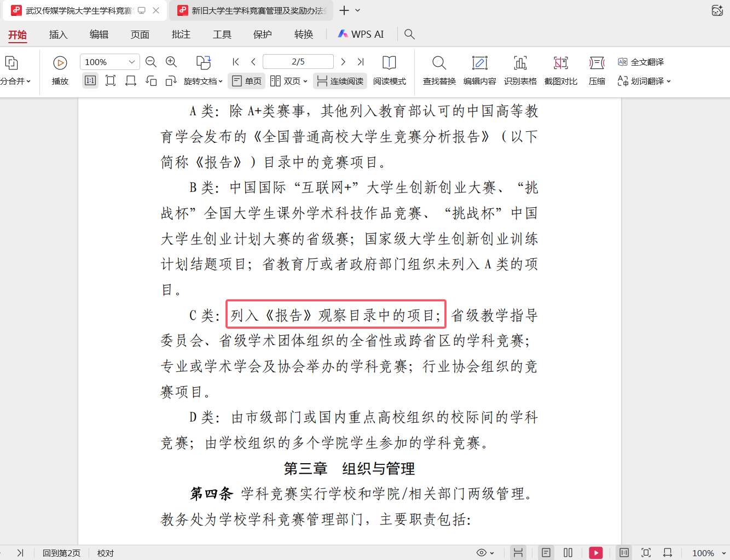Close the 武汉传媒学院 document tab
Screen dimensions: 730x560
click(156, 10)
